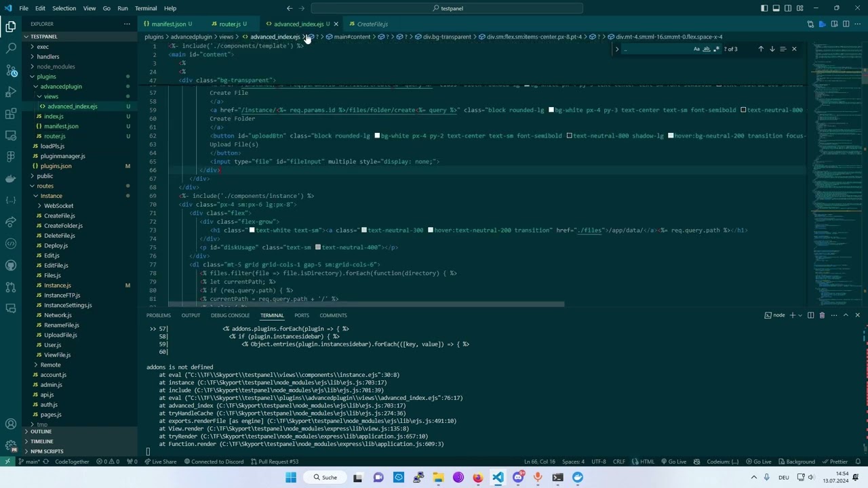Split the terminal

click(810, 315)
